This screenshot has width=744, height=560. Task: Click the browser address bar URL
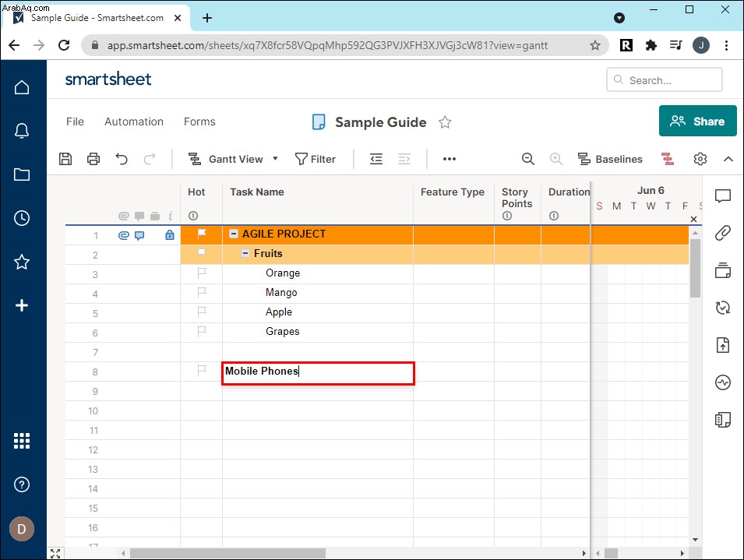[x=327, y=45]
